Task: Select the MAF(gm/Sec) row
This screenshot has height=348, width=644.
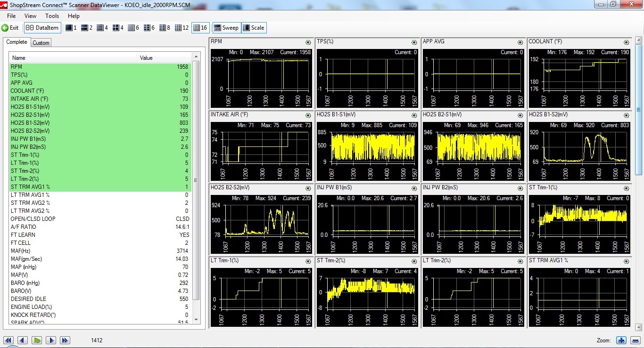Action: [100, 259]
